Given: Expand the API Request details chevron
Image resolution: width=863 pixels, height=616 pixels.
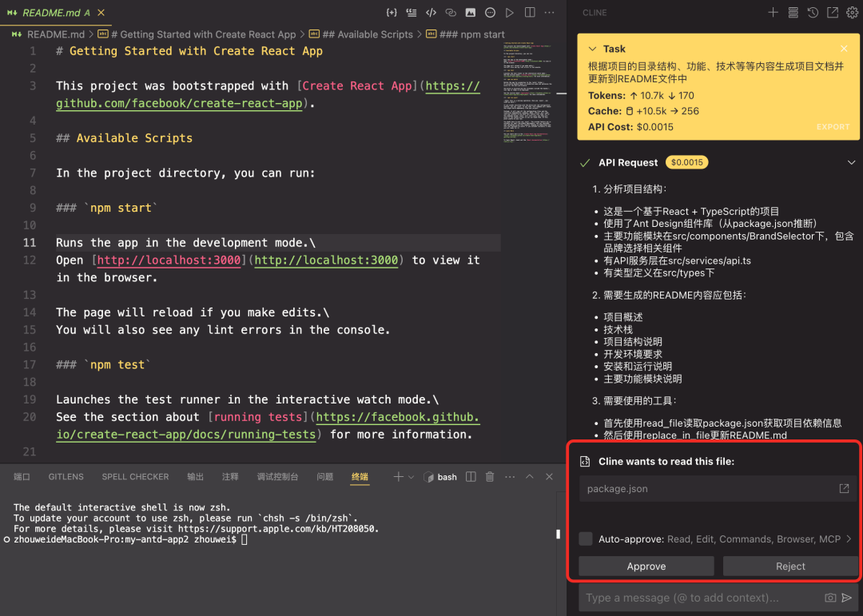Looking at the screenshot, I should click(851, 162).
